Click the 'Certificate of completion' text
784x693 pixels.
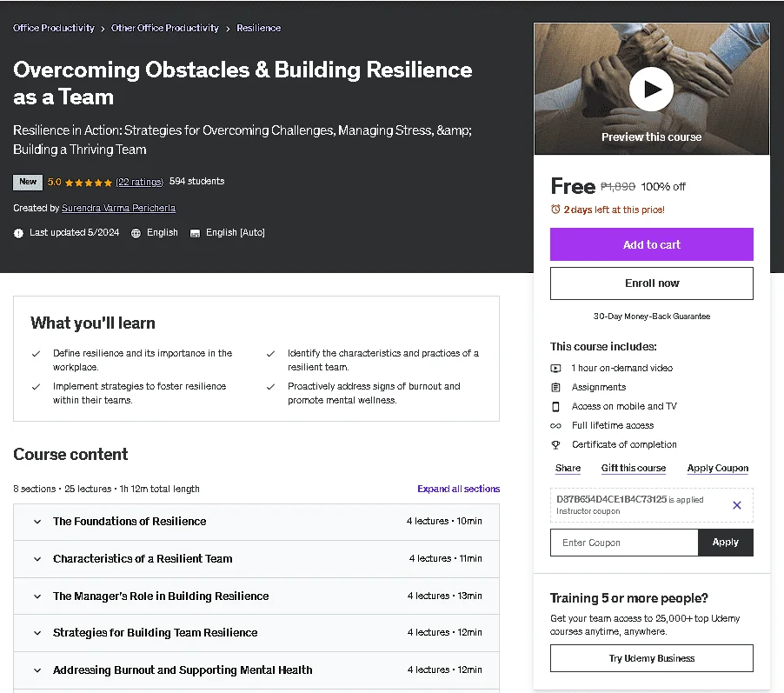click(624, 444)
